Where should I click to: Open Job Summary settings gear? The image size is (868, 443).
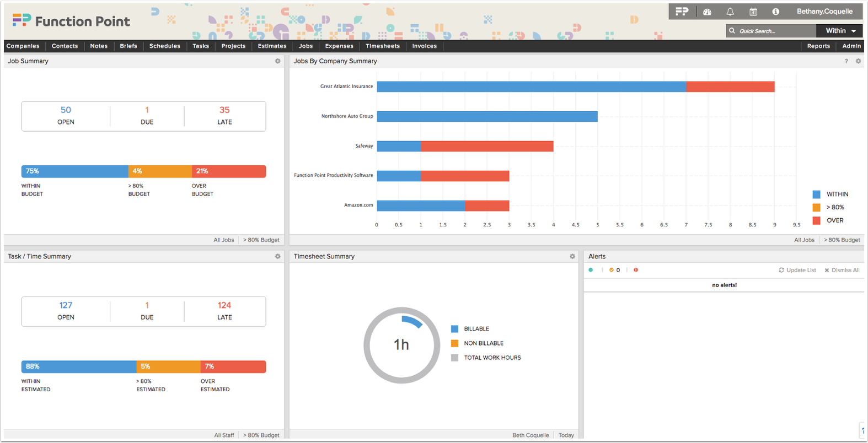point(278,61)
